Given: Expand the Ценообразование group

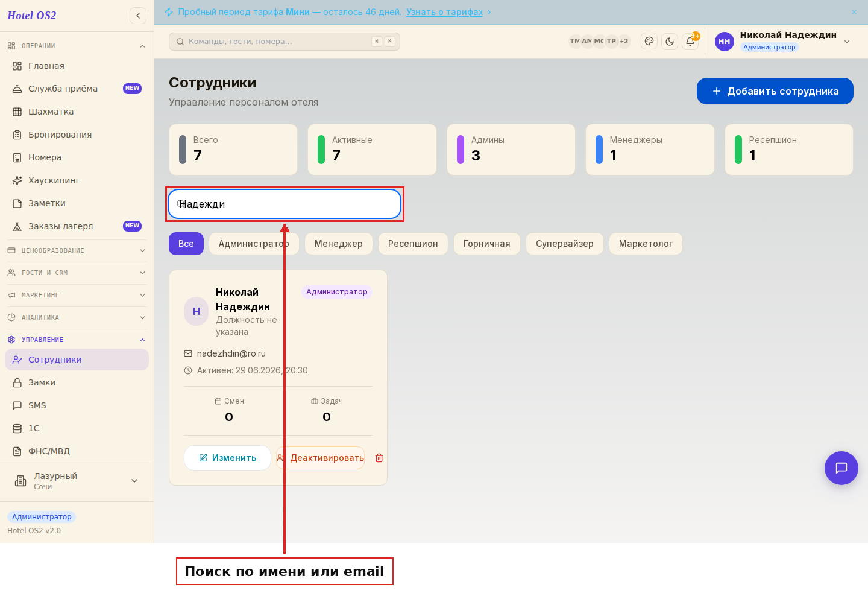Looking at the screenshot, I should (77, 250).
